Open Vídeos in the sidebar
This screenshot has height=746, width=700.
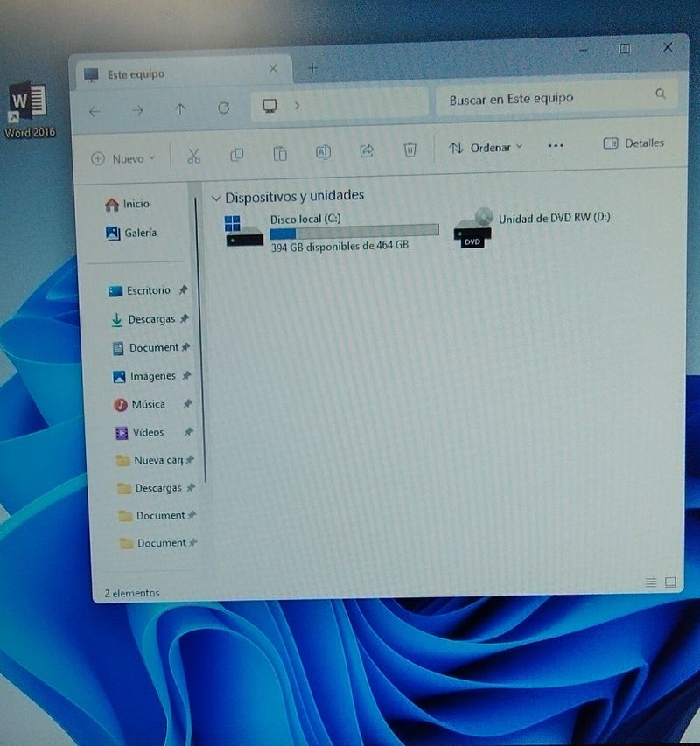[x=139, y=433]
